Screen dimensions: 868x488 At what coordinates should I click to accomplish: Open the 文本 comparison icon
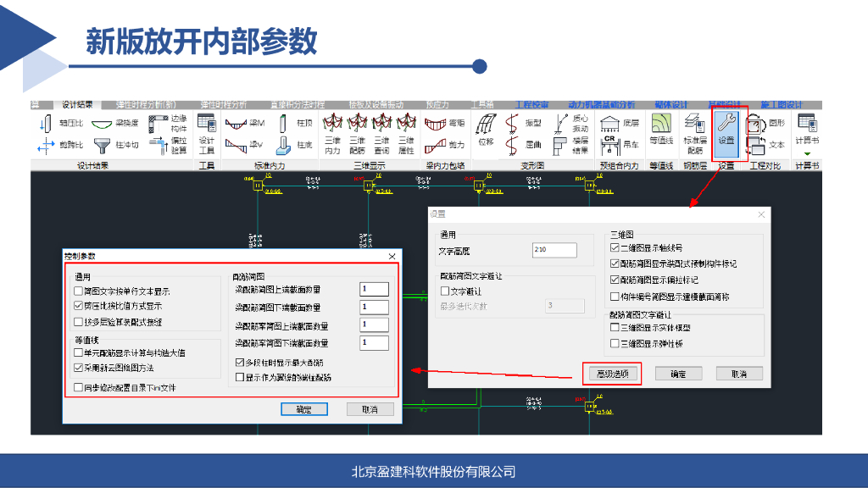pos(755,146)
